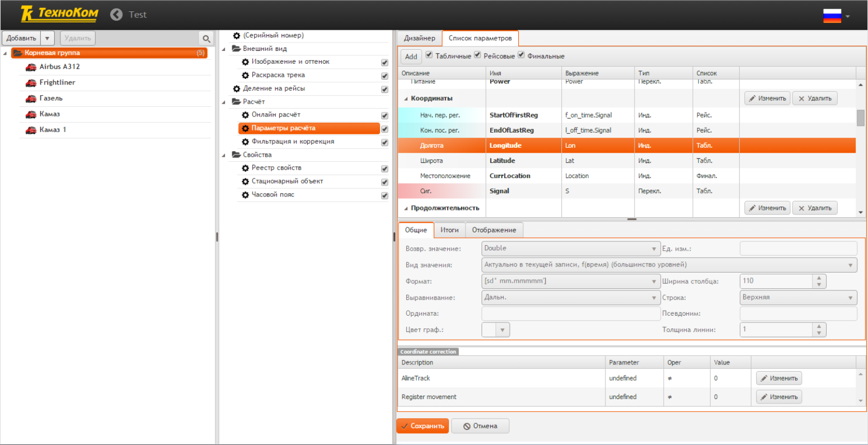Click gear icon of Раскраска трека
Screen dimensions: 868x445
(x=245, y=75)
